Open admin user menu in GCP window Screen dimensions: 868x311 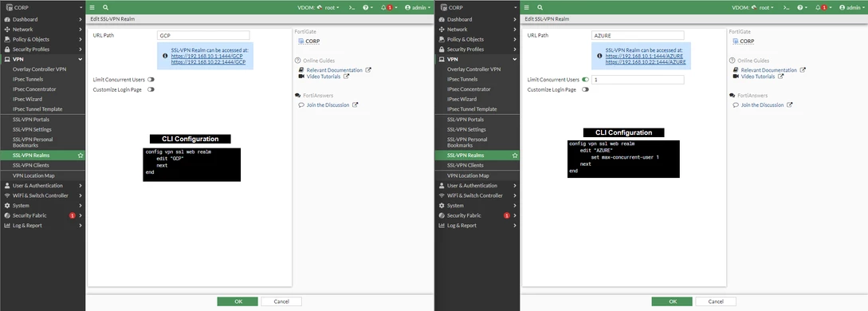[418, 8]
